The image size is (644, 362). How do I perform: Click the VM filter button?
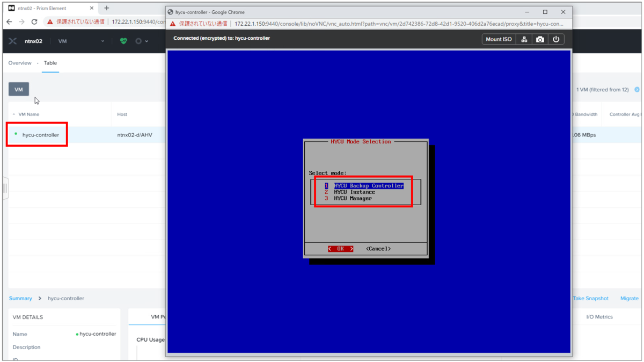pos(19,89)
